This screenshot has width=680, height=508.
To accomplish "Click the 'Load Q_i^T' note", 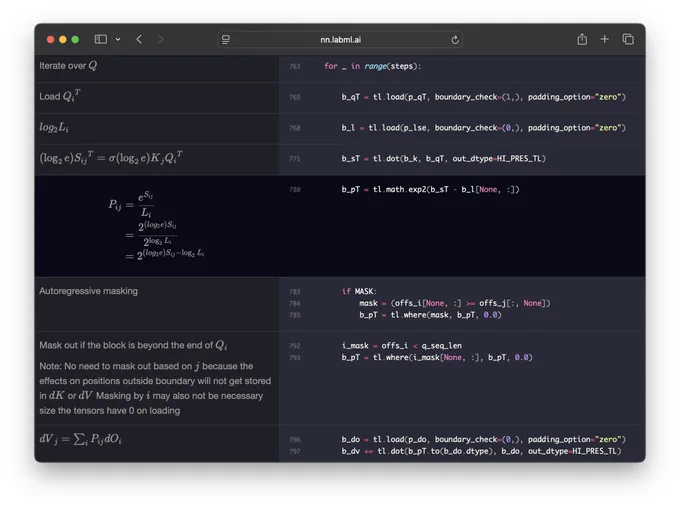I will pyautogui.click(x=60, y=96).
